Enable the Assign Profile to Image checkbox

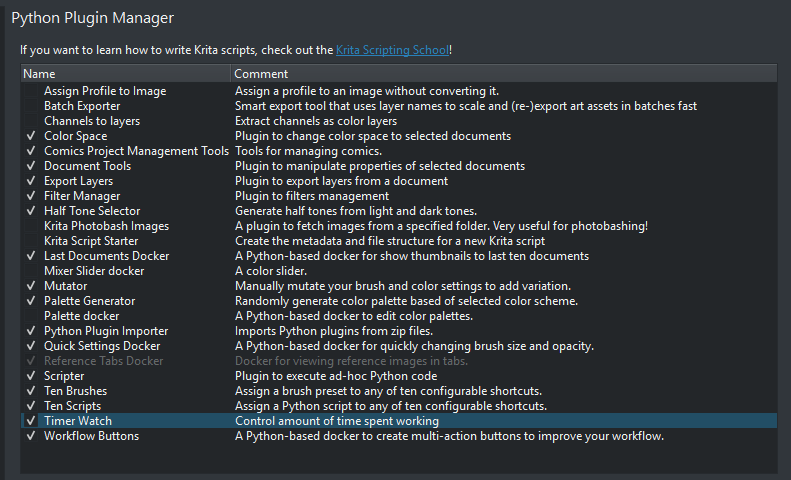point(31,91)
